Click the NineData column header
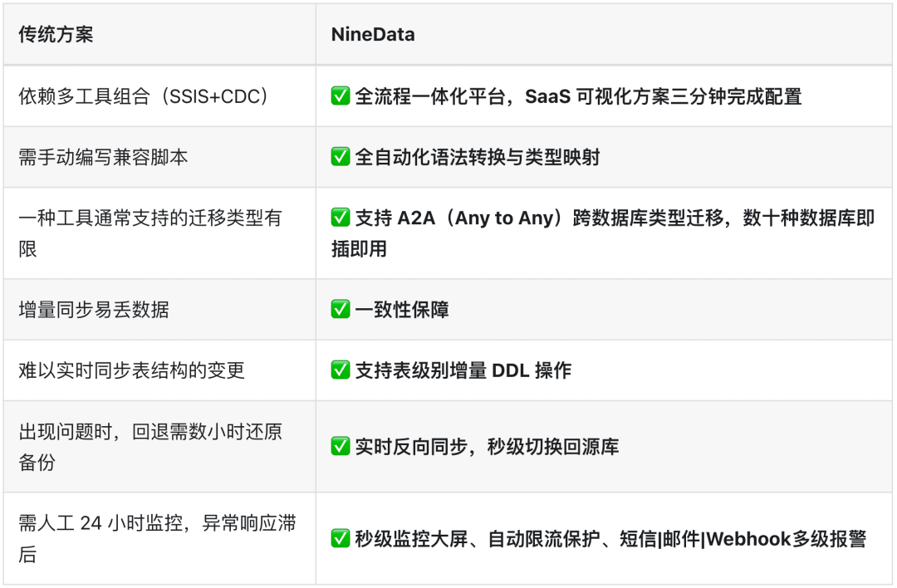Viewport: 897px width, 588px height. pyautogui.click(x=373, y=35)
